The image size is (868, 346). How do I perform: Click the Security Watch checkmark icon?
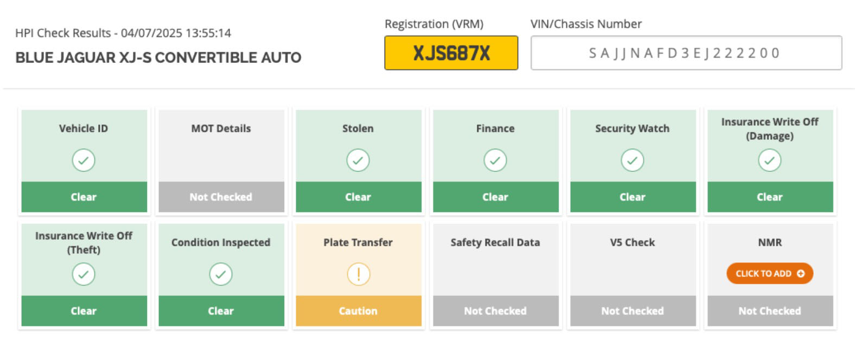tap(633, 161)
